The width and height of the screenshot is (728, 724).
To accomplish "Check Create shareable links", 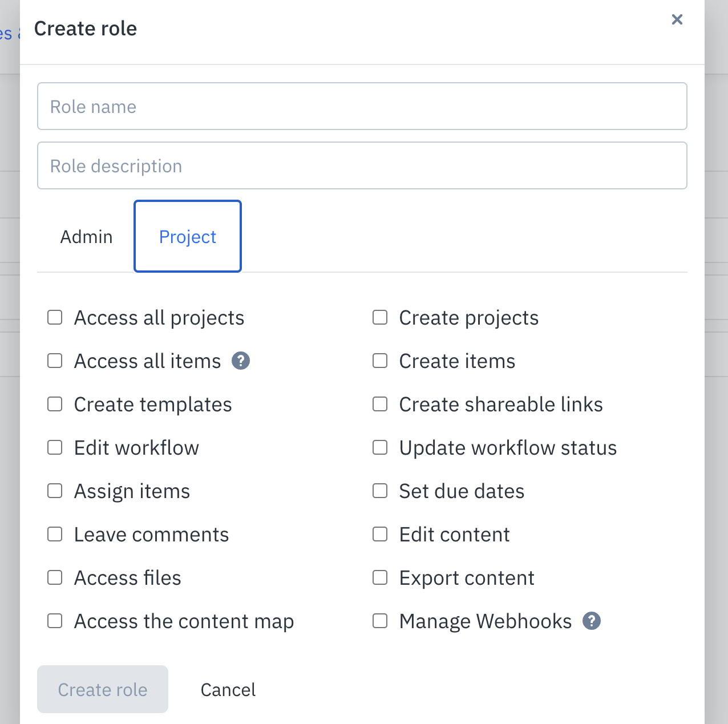I will (380, 404).
